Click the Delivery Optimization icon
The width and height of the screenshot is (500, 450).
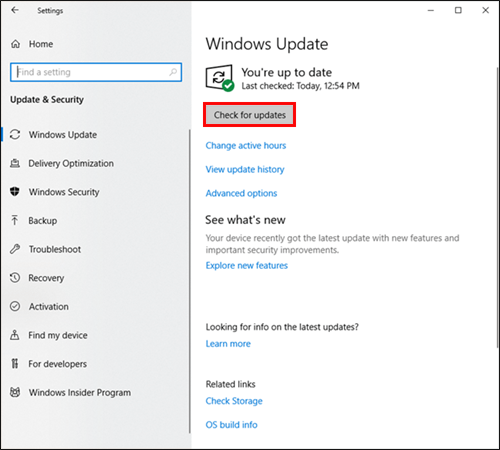coord(15,163)
